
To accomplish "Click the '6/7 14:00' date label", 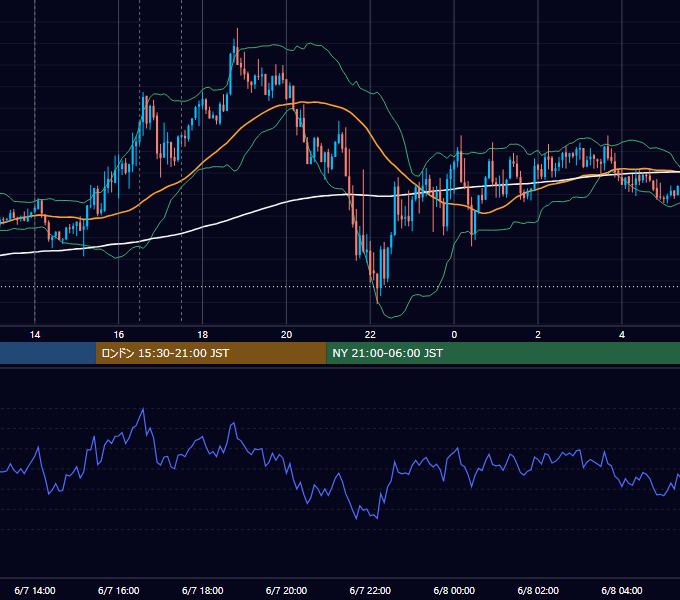I will point(35,590).
